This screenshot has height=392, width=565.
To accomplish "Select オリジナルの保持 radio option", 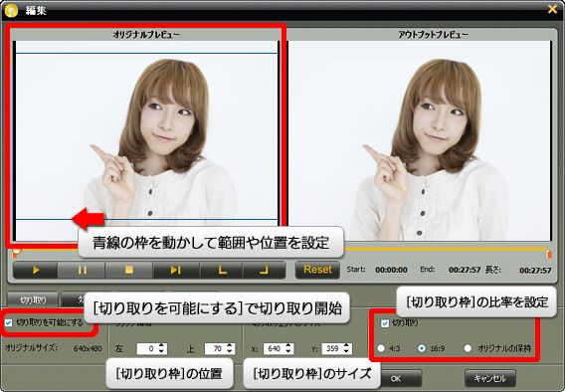I will click(468, 348).
